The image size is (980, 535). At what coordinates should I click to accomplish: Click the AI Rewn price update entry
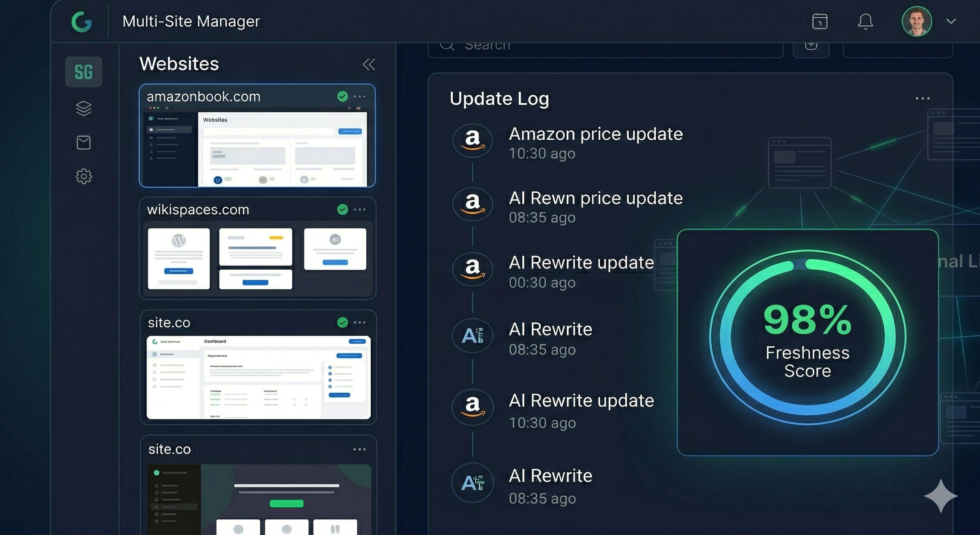pyautogui.click(x=595, y=199)
